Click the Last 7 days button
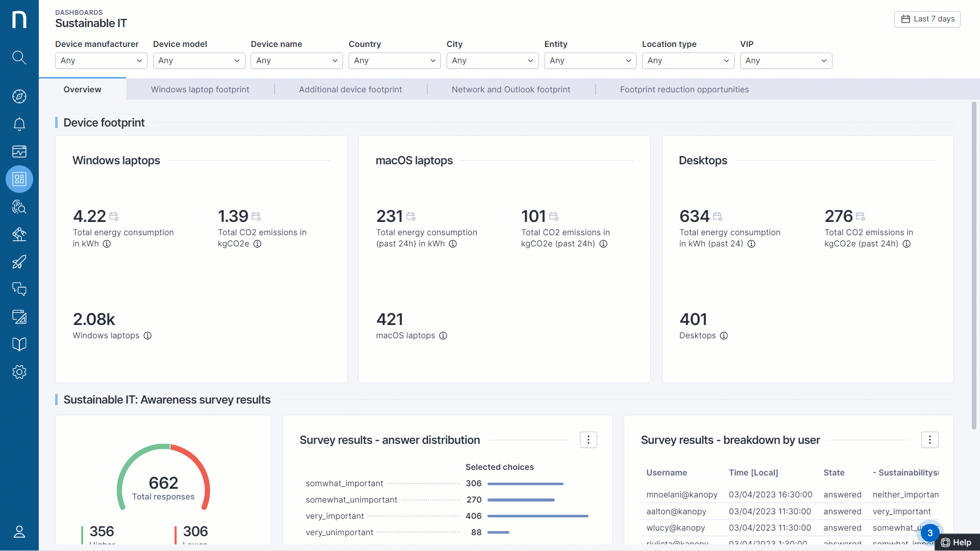 pyautogui.click(x=927, y=19)
